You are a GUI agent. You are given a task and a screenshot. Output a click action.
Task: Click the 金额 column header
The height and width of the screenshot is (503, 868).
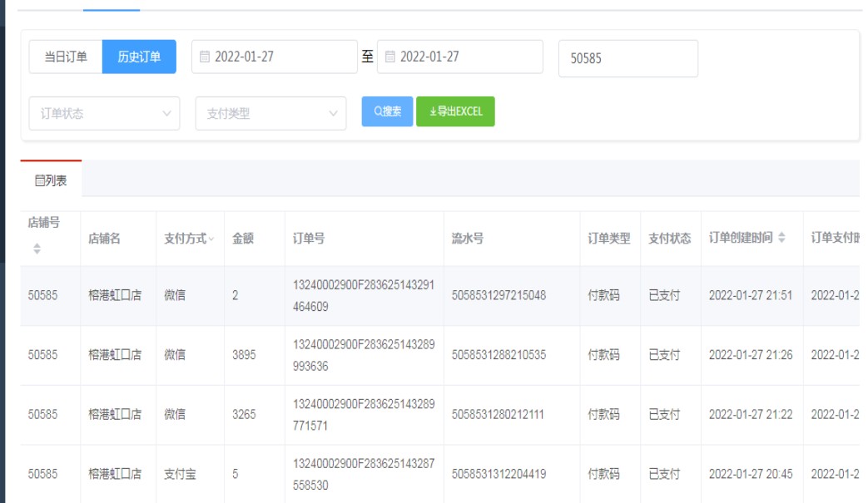coord(243,239)
